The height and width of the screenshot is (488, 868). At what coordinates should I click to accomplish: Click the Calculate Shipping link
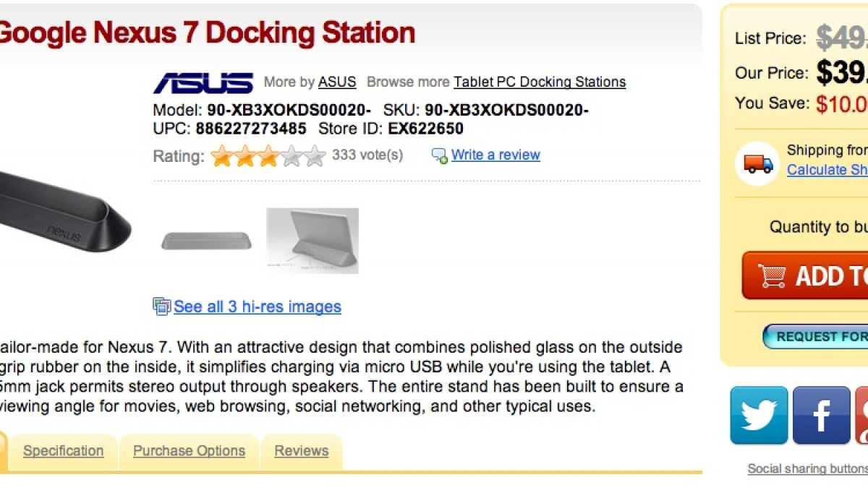click(x=827, y=170)
